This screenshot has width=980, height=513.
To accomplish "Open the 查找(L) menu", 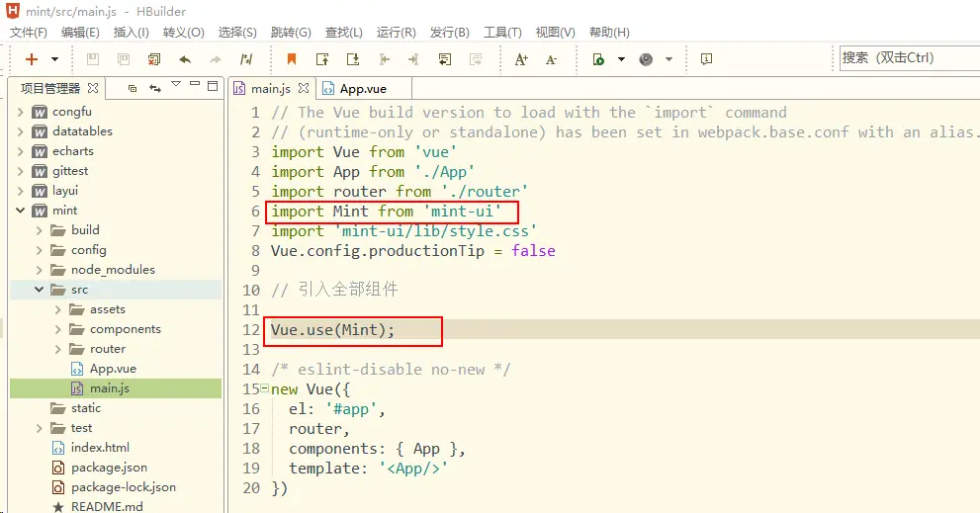I will click(344, 33).
